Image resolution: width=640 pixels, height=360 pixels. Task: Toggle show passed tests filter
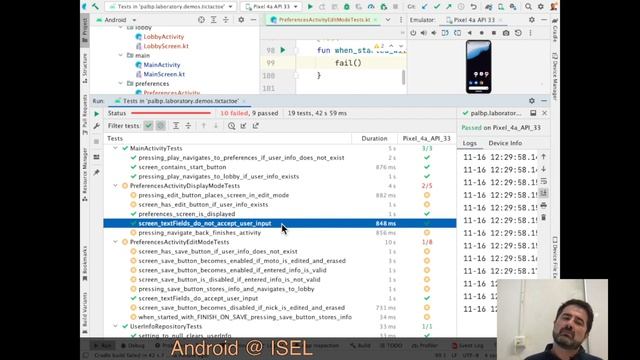[x=148, y=126]
